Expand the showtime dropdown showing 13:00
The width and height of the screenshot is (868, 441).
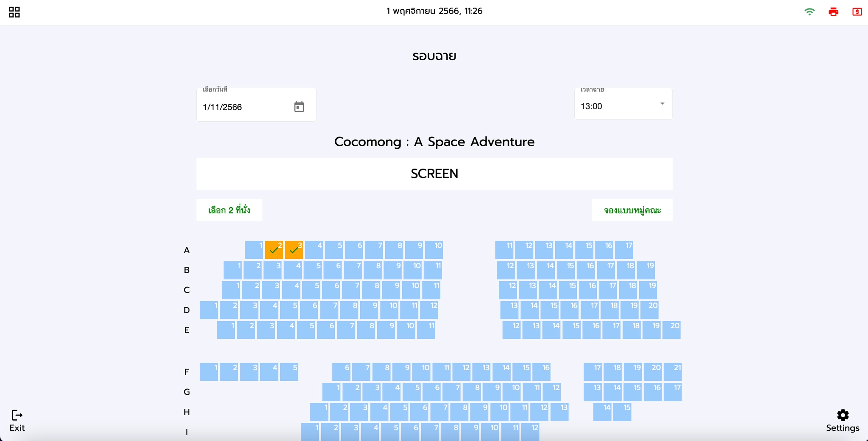coord(623,105)
